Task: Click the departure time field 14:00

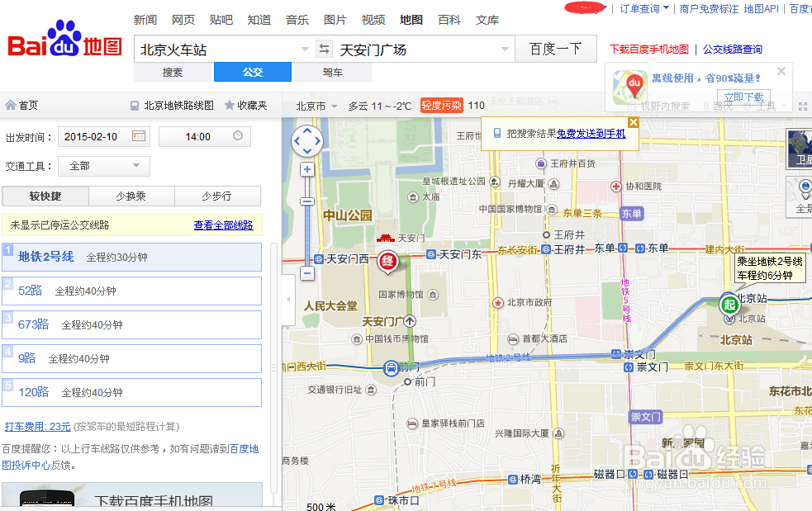Action: tap(205, 137)
